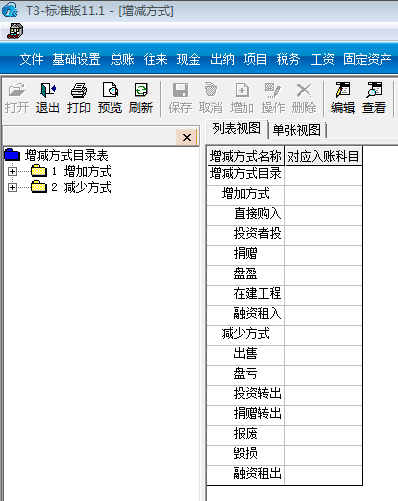Select the 增加方式 table row
The height and width of the screenshot is (501, 398).
pos(284,195)
